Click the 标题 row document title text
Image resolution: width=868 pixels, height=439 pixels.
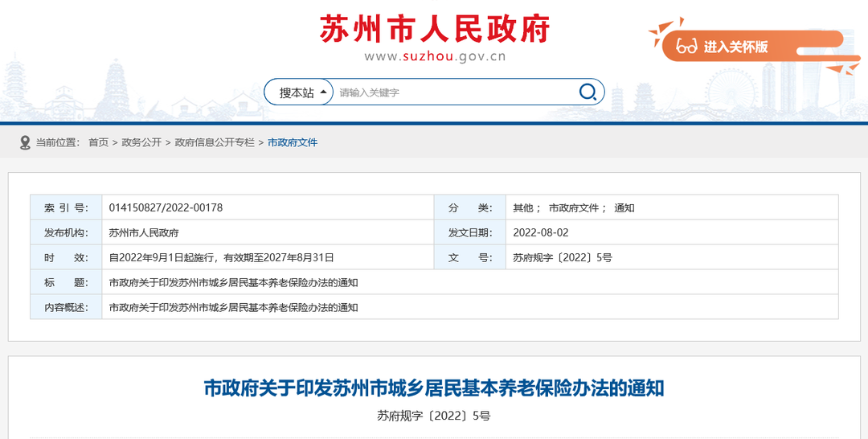click(x=233, y=282)
